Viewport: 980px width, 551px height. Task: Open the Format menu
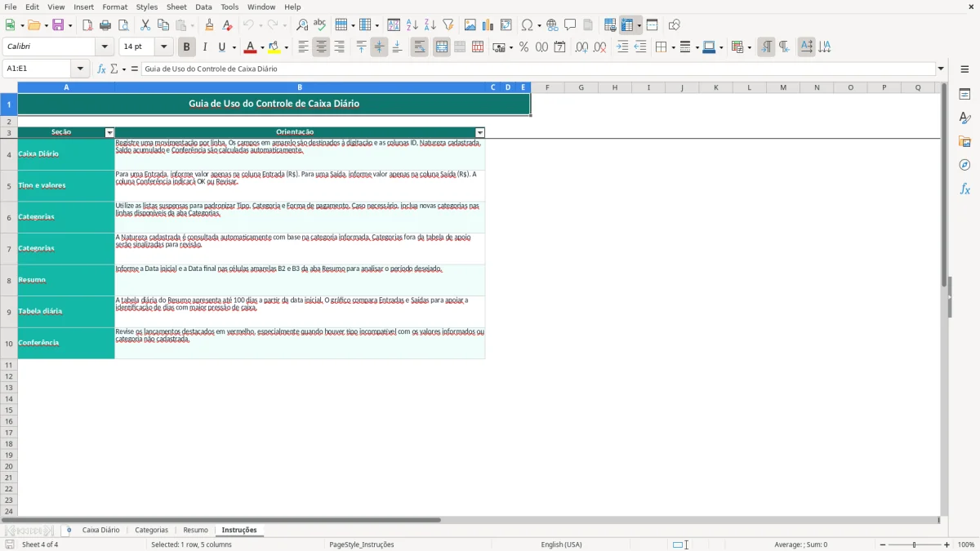coord(115,7)
